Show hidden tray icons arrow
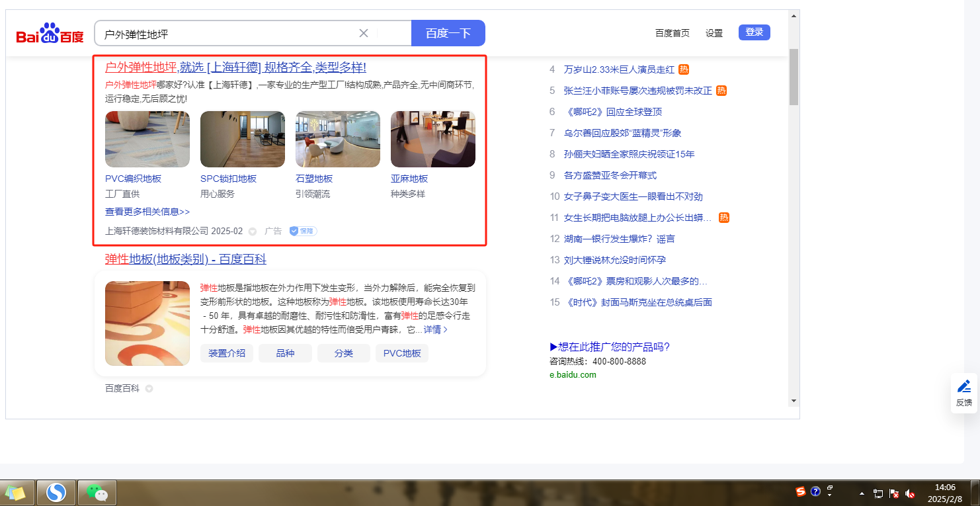 pos(862,494)
